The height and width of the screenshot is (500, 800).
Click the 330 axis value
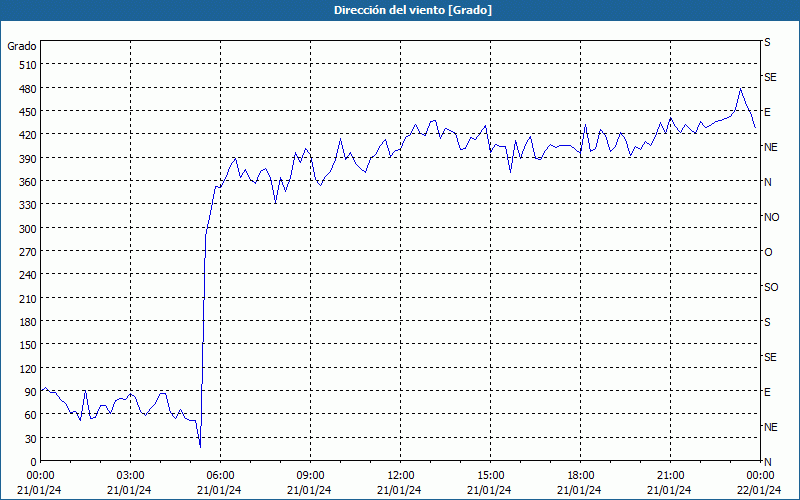(28, 205)
